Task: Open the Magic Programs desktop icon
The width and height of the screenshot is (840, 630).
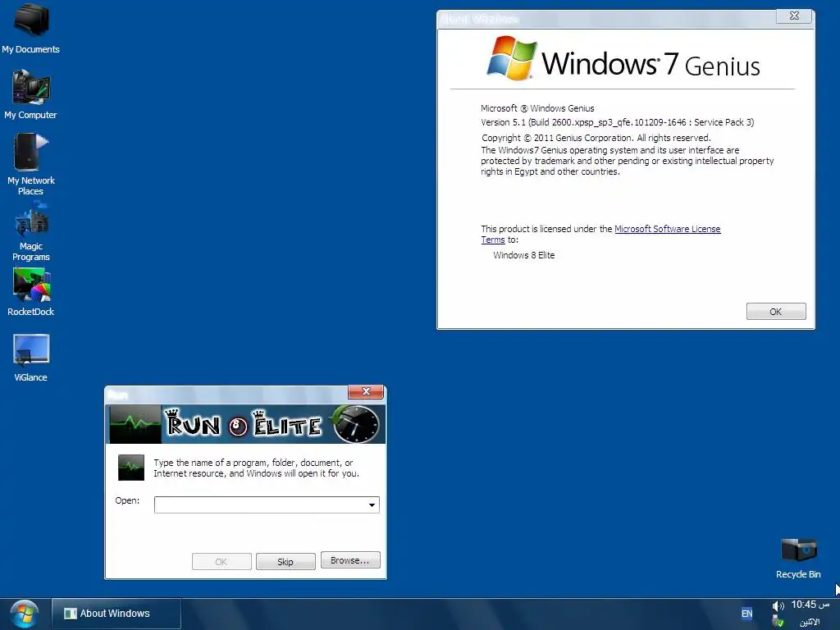Action: point(31,231)
